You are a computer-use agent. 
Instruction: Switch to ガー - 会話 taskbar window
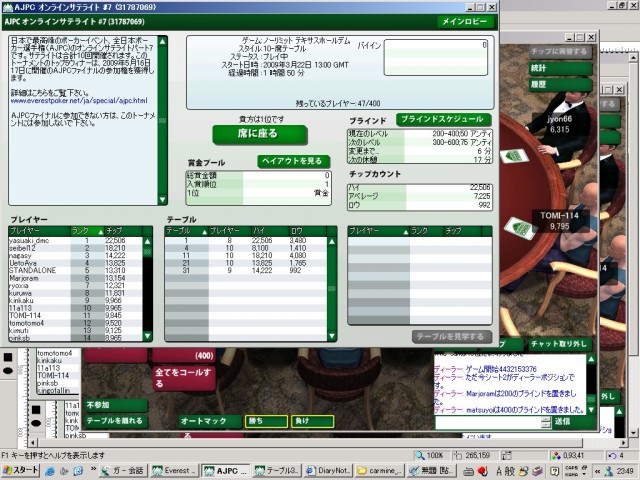tap(123, 471)
